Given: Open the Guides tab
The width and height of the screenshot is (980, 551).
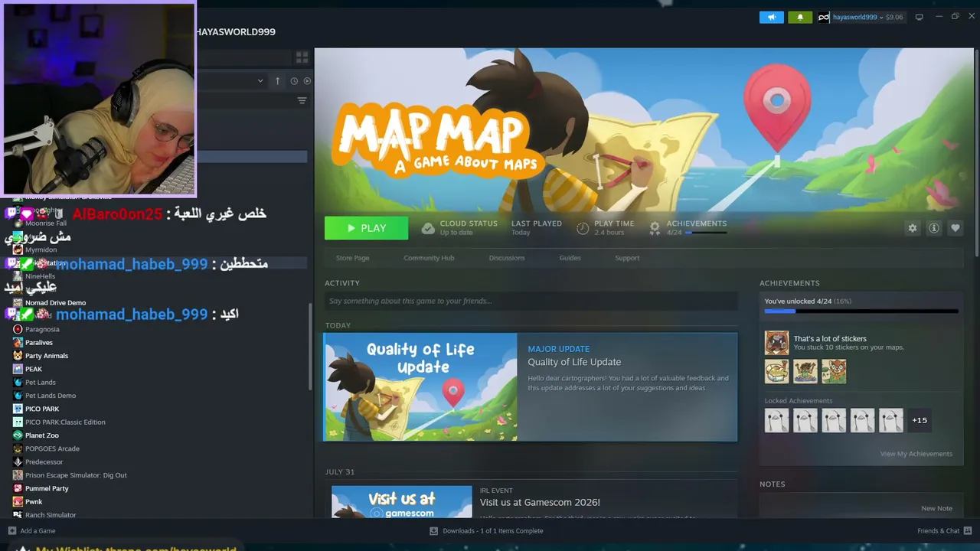Looking at the screenshot, I should coord(570,258).
